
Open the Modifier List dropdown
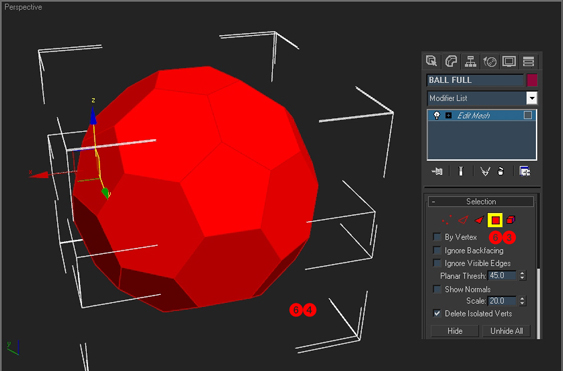click(x=532, y=98)
